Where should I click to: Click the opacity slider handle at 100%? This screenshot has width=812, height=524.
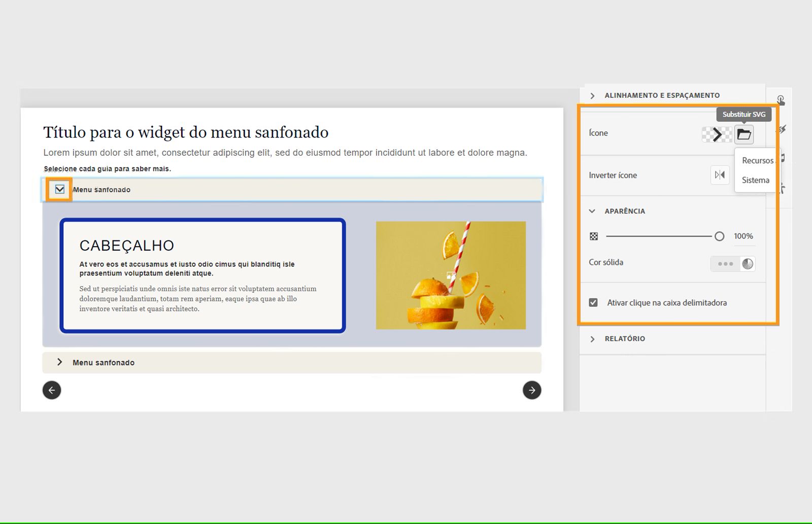click(x=719, y=236)
